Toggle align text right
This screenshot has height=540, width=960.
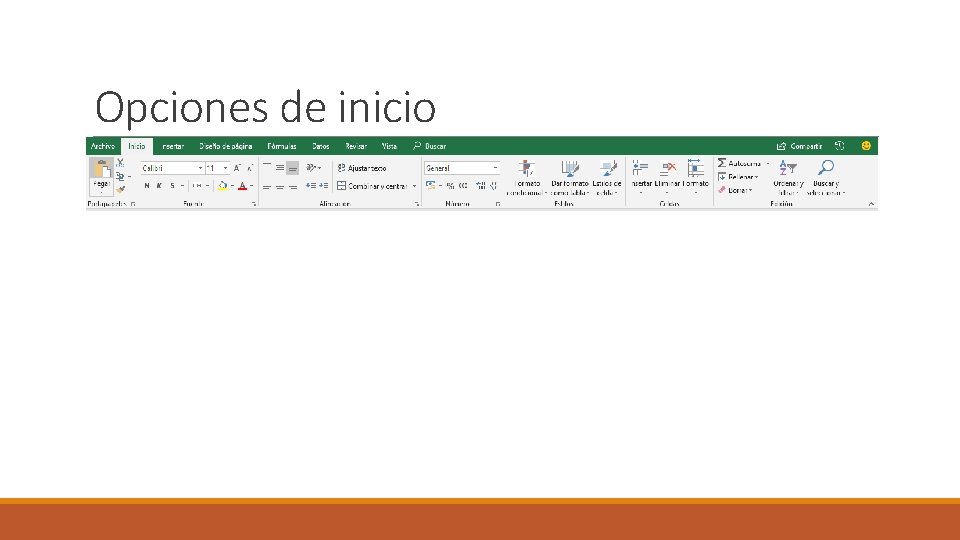(x=293, y=186)
